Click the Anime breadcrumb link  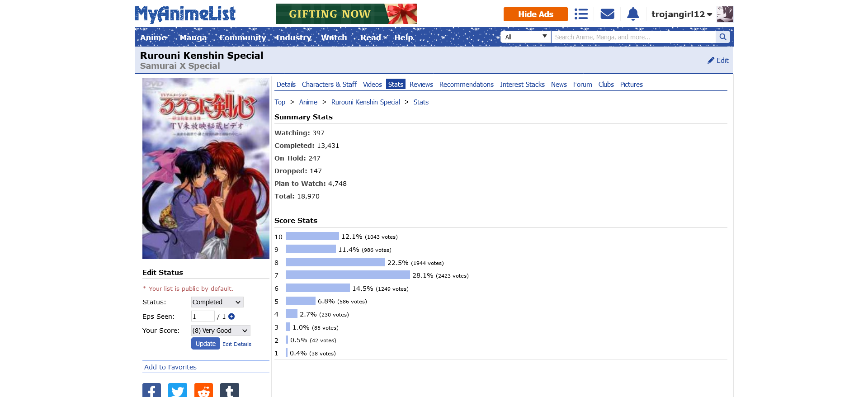(308, 102)
